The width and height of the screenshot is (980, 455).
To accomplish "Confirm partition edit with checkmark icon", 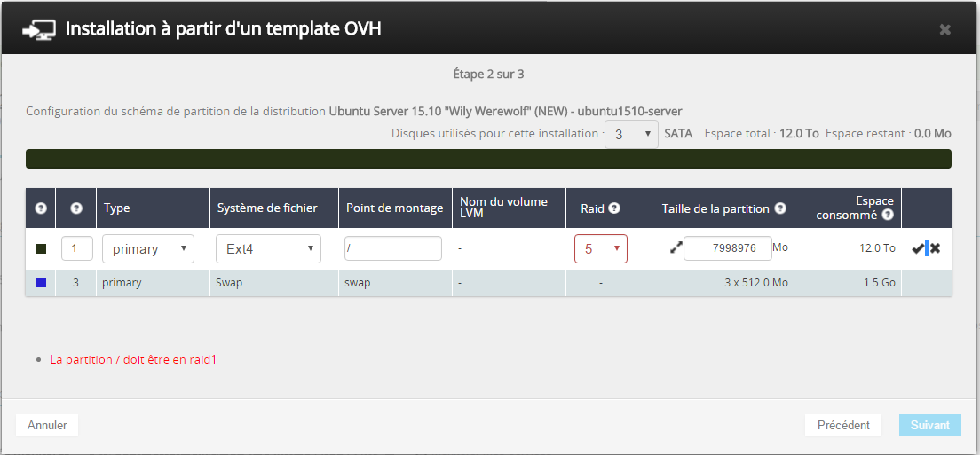I will pyautogui.click(x=918, y=248).
